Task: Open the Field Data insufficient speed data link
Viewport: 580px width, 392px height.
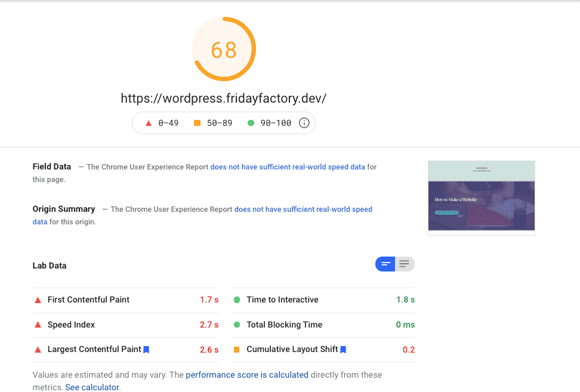Action: tap(288, 167)
